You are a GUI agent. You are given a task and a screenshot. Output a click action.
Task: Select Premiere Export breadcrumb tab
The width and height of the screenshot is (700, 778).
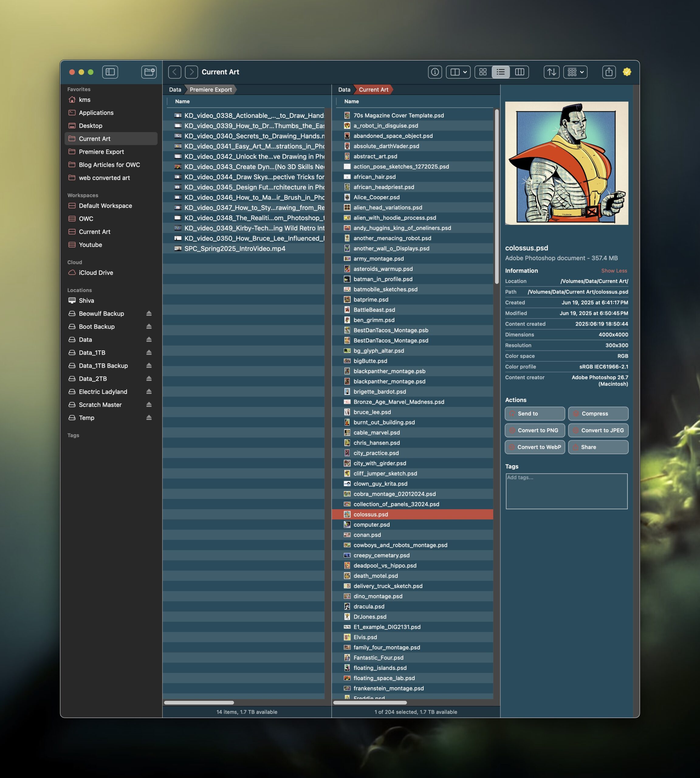point(210,90)
